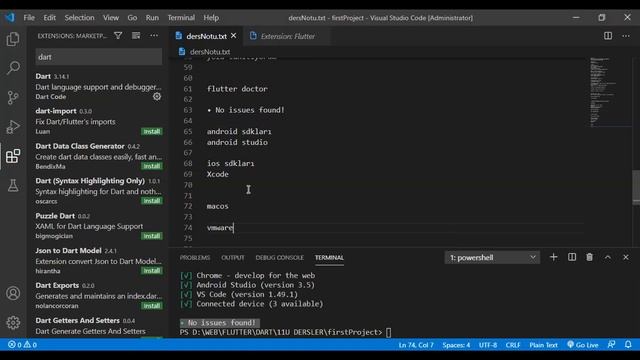Image resolution: width=640 pixels, height=360 pixels.
Task: Open the Edit menu
Action: pos(49,18)
